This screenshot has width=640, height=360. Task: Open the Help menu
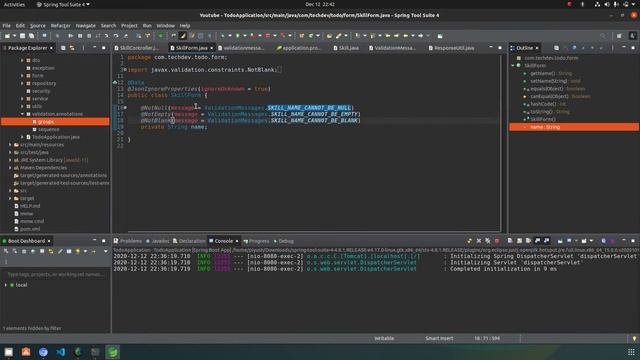184,25
